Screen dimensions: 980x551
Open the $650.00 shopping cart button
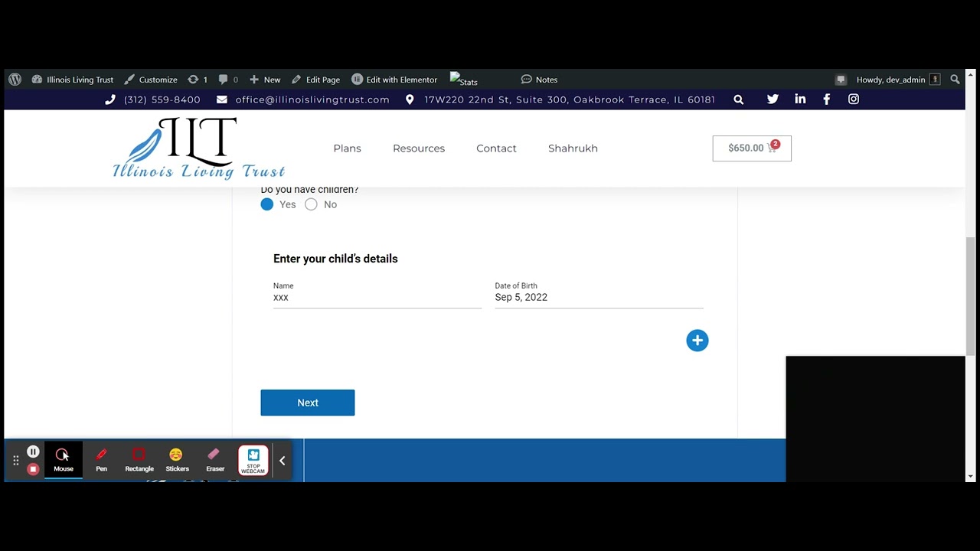[752, 148]
